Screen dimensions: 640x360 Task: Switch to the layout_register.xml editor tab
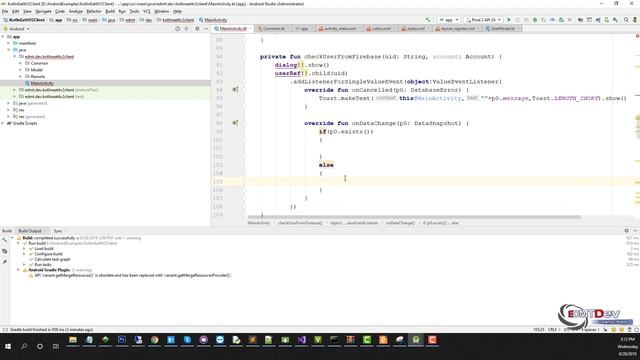(457, 29)
